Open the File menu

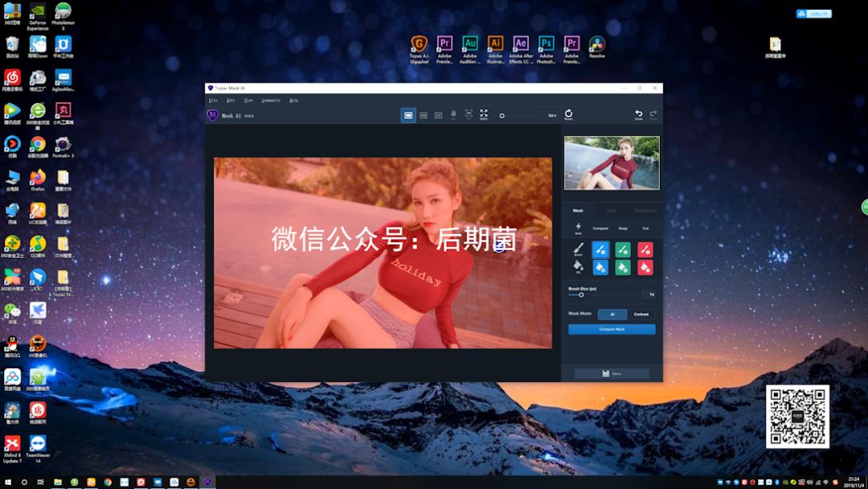pos(213,101)
